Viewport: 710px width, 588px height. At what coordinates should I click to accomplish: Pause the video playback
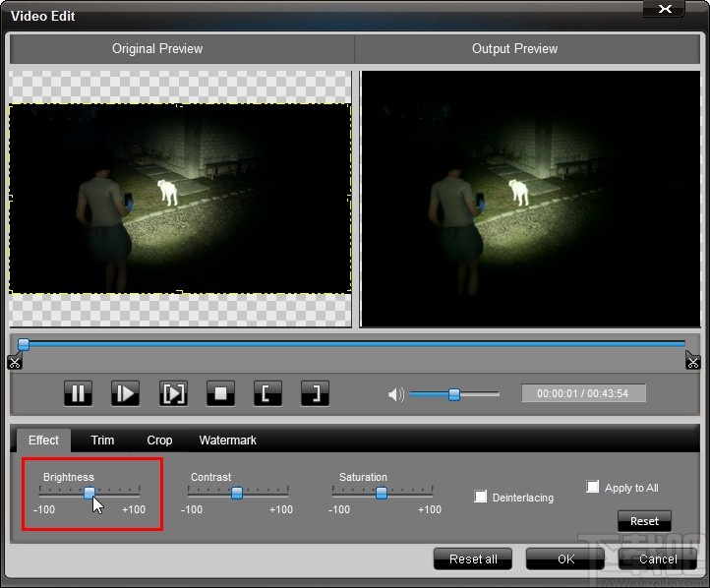tap(78, 393)
